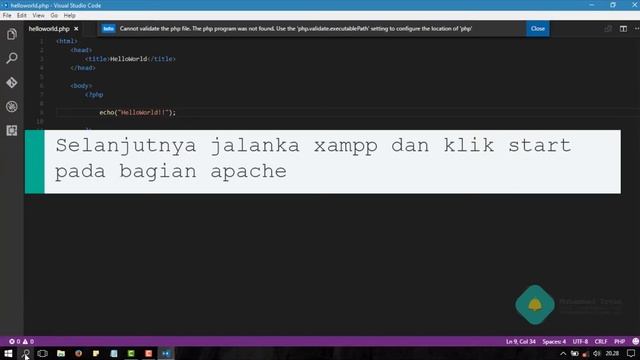The image size is (640, 360).
Task: Close the helloworld.php tab
Action: pyautogui.click(x=76, y=29)
